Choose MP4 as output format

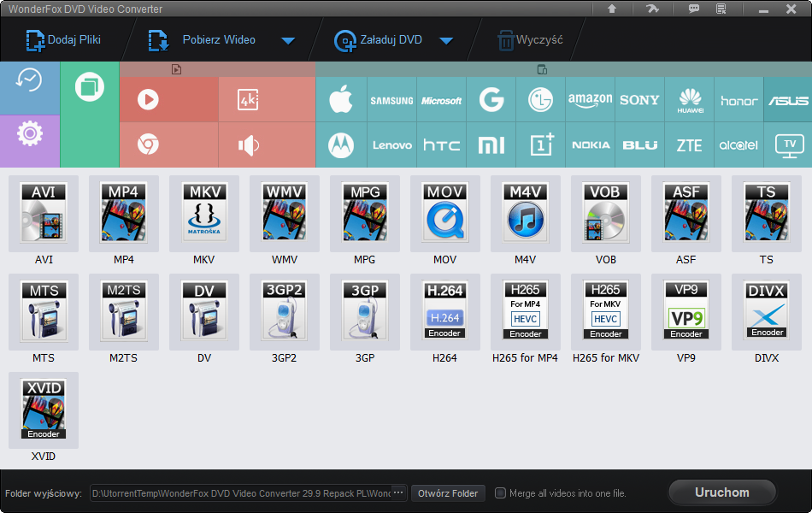pos(124,214)
